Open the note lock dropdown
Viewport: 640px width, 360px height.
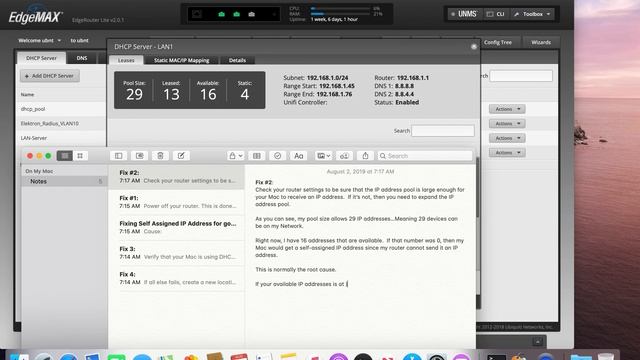236,156
